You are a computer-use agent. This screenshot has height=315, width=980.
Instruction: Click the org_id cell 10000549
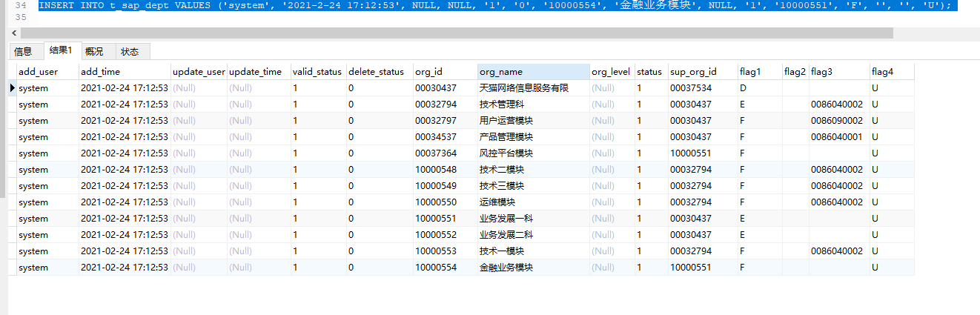445,186
